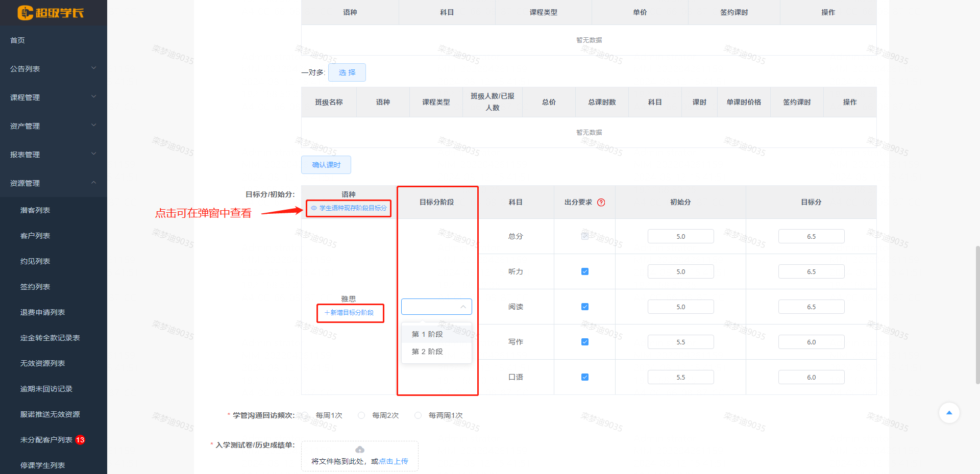Click the 超级学长 logo in the sidebar
Screen dimensions: 980x474
click(51, 13)
